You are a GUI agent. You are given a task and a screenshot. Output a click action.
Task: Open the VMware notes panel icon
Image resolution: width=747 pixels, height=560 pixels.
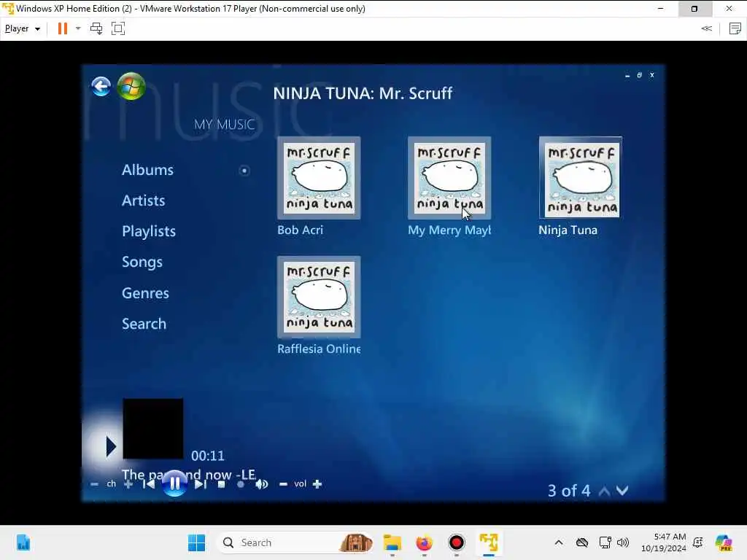735,28
